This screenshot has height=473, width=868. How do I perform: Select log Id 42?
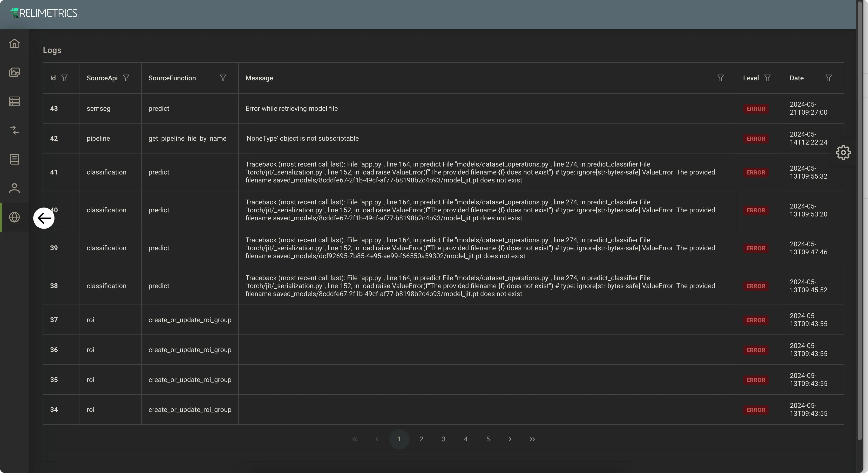pos(54,138)
